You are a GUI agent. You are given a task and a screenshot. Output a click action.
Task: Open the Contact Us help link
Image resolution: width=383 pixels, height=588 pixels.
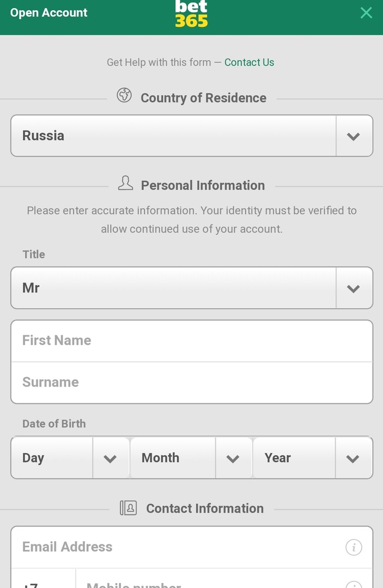tap(249, 63)
